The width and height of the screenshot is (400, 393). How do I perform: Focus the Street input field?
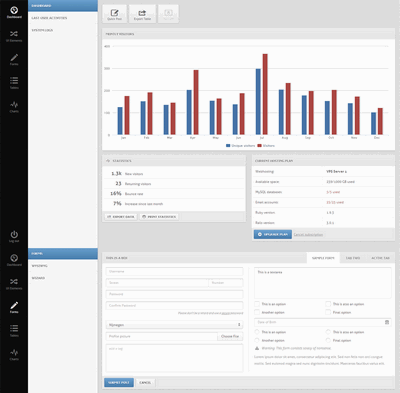coord(157,283)
